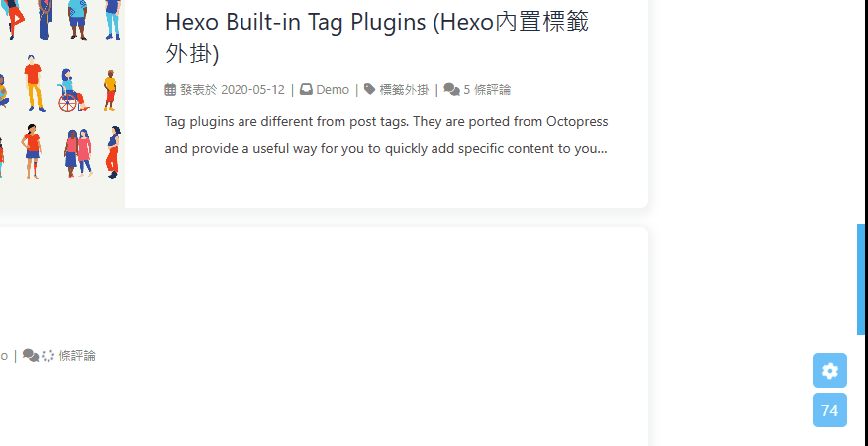Click the post date 2020-05-12

click(252, 90)
